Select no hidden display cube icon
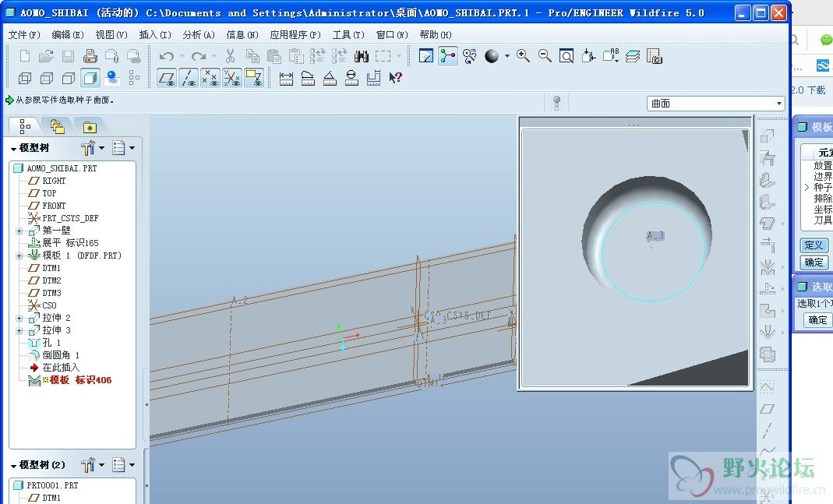This screenshot has width=833, height=504. click(69, 78)
